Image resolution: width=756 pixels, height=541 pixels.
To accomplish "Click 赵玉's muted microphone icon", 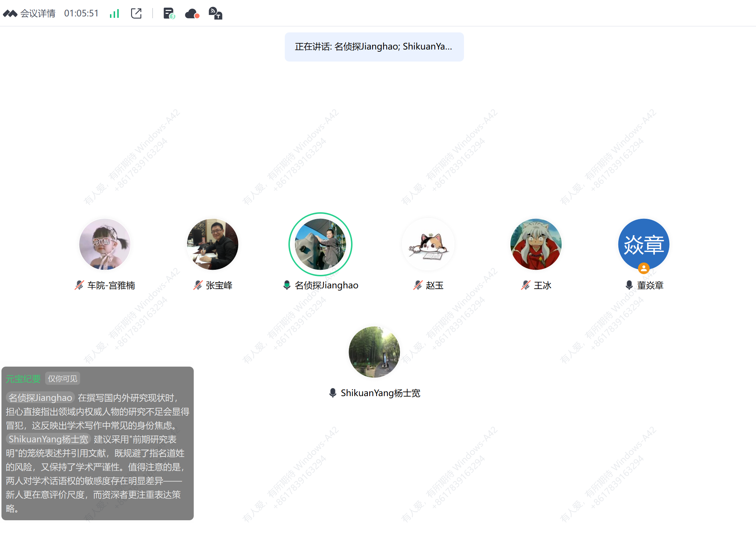I will click(418, 285).
